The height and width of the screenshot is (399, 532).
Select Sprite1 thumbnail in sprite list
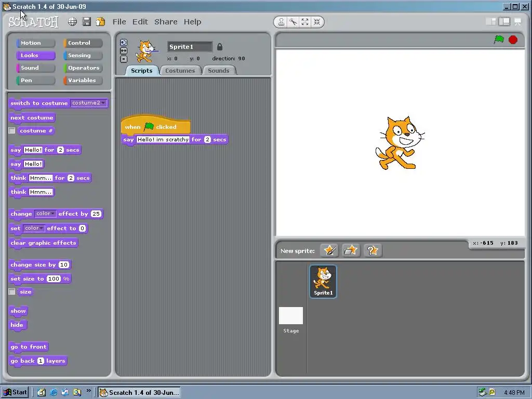(323, 282)
